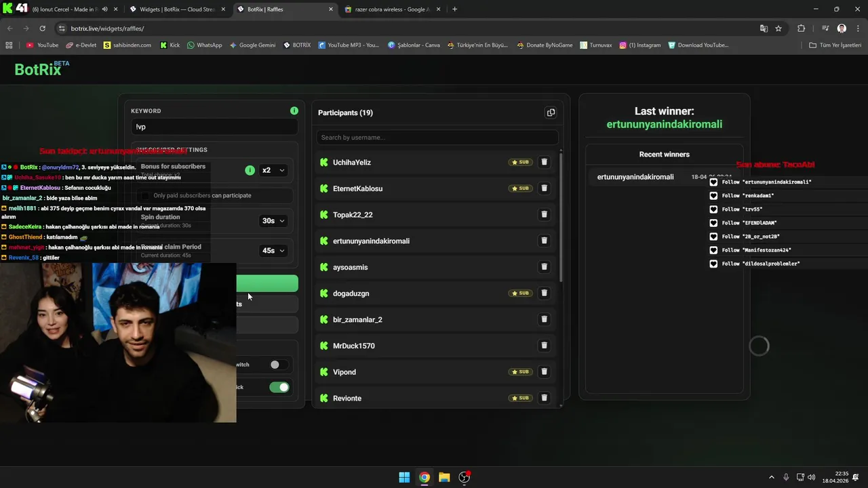
Task: Open the x2 subscriber bonus dropdown
Action: 274,170
